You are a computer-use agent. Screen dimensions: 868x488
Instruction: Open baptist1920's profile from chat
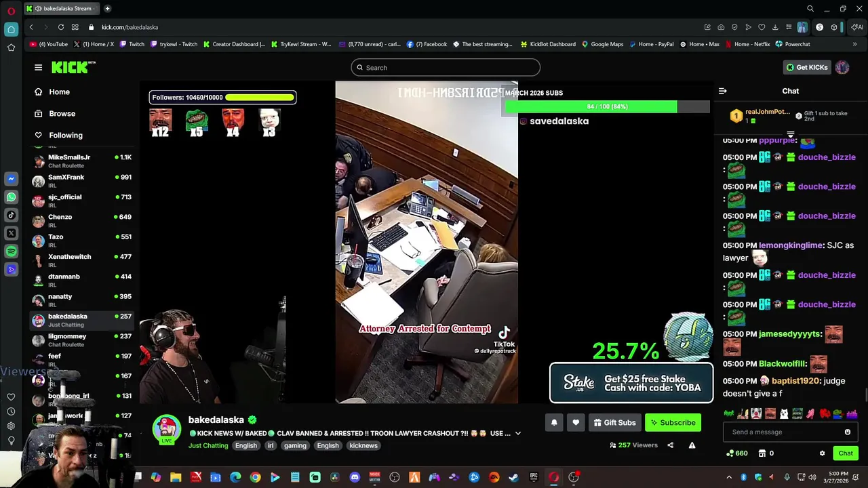pos(797,381)
